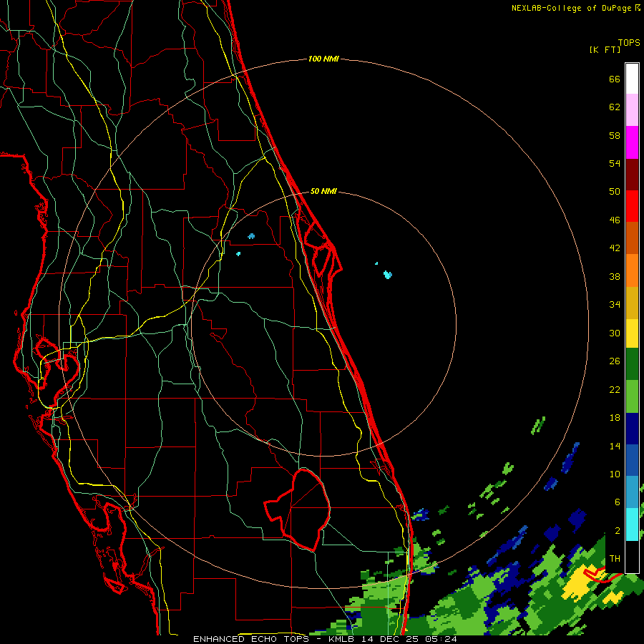Click the larger cyan echo offshore east of the cape
This screenshot has height=644, width=644.
click(x=387, y=274)
